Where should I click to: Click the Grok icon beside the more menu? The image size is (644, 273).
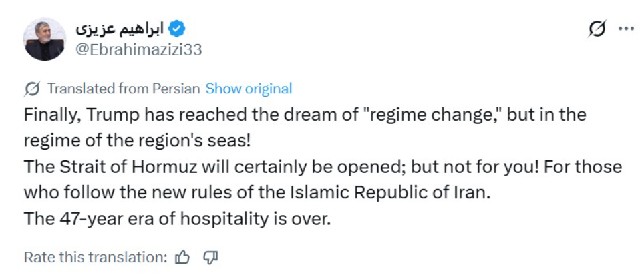(597, 29)
